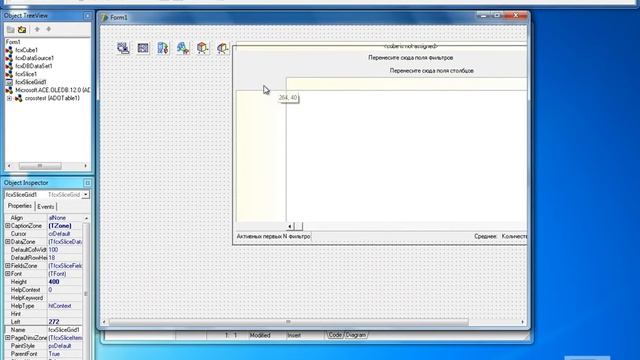Click the '<cube is not assigned>' caption

tap(411, 47)
